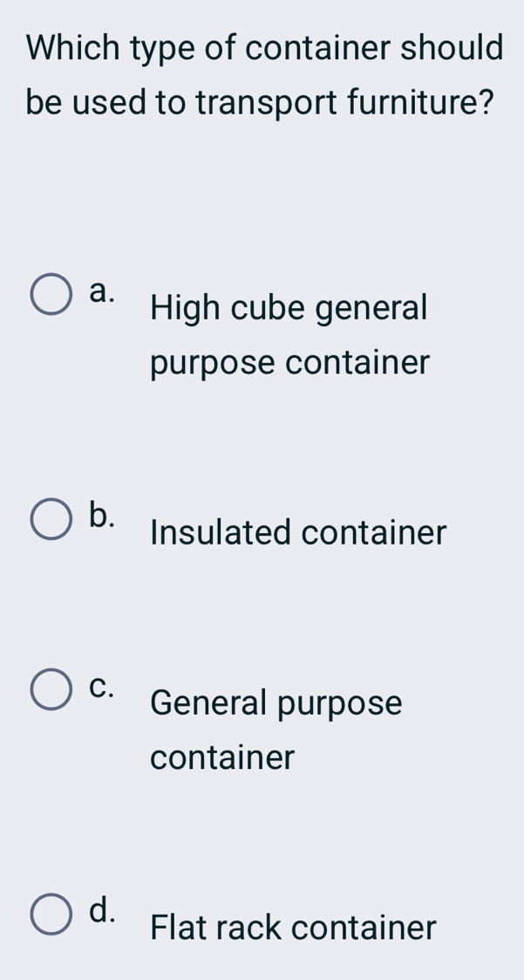This screenshot has height=980, width=524.
Task: Select the second answer choice circle
Action: tap(51, 517)
